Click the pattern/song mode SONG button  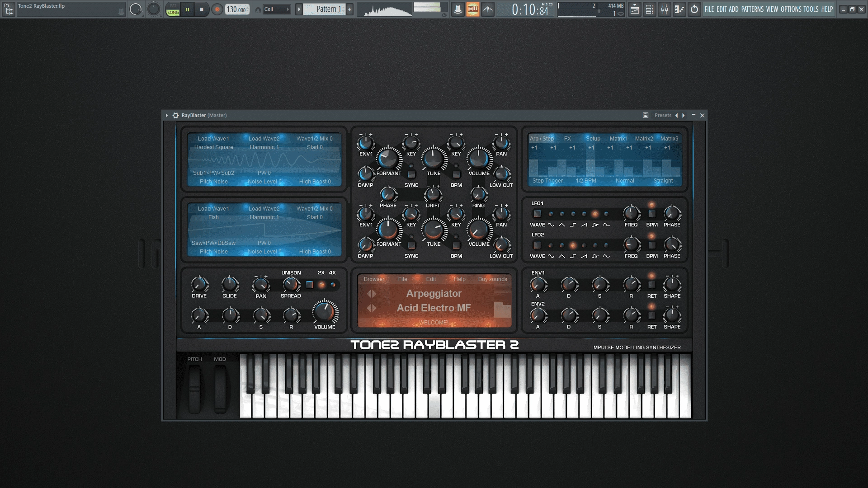pyautogui.click(x=173, y=13)
